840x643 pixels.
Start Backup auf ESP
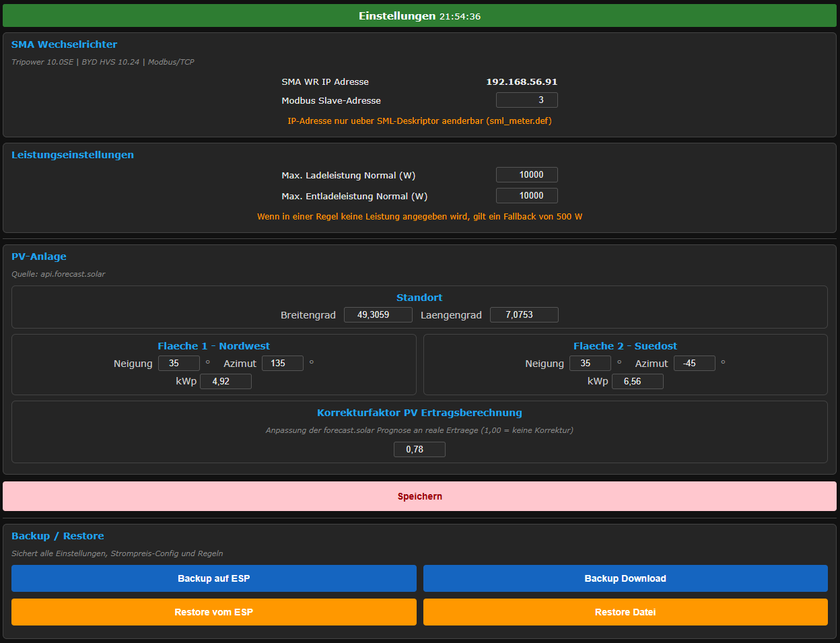click(214, 578)
